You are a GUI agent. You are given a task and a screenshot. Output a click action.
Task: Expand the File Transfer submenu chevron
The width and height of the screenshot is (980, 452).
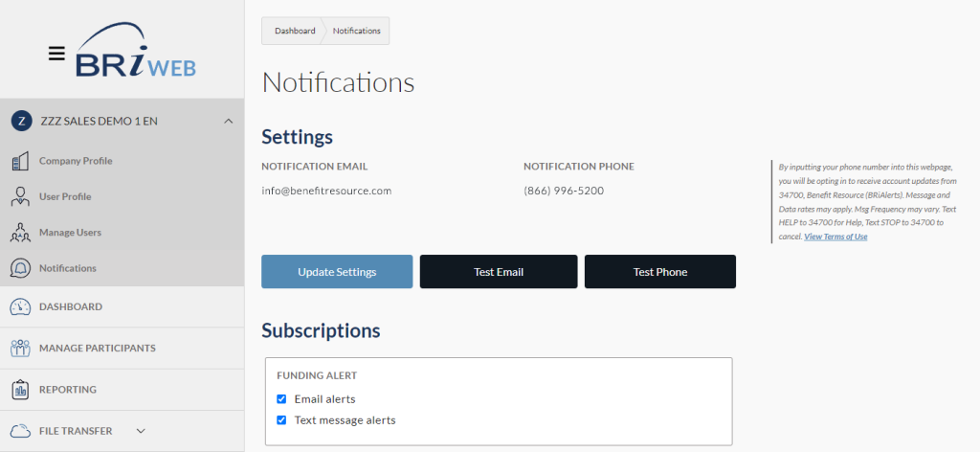(141, 432)
